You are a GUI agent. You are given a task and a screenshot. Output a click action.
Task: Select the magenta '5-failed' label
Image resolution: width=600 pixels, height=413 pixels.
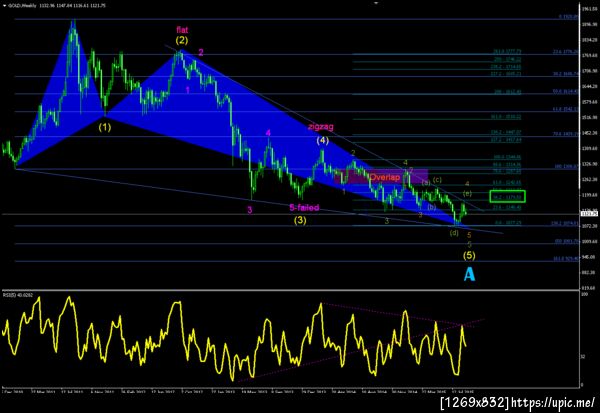304,208
